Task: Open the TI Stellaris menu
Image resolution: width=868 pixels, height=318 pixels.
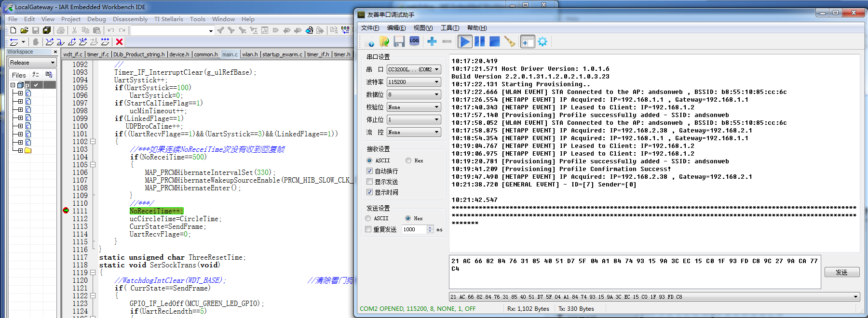Action: pyautogui.click(x=169, y=19)
